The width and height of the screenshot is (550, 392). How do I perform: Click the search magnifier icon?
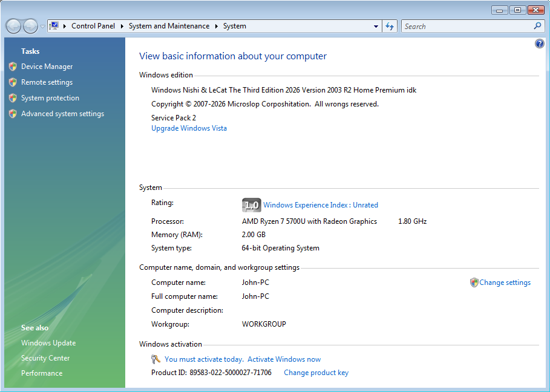coord(537,26)
